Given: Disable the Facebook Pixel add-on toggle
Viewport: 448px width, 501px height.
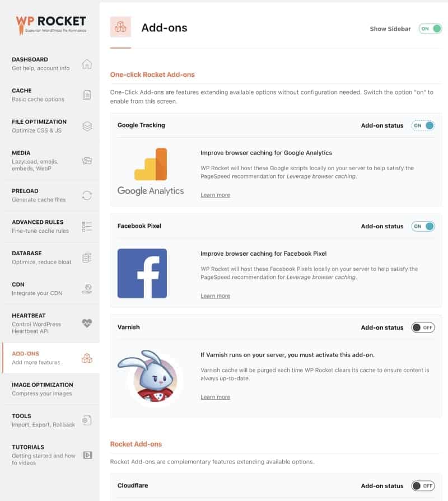Looking at the screenshot, I should tap(423, 226).
